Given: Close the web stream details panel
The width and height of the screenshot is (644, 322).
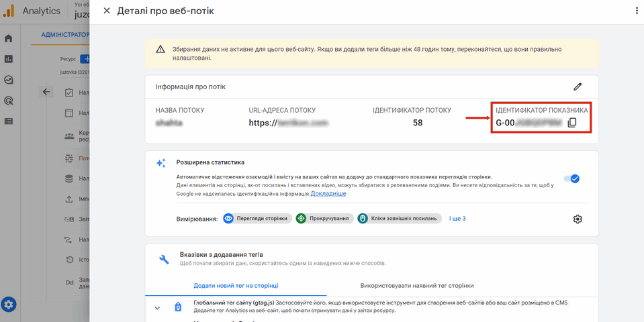Looking at the screenshot, I should point(106,11).
